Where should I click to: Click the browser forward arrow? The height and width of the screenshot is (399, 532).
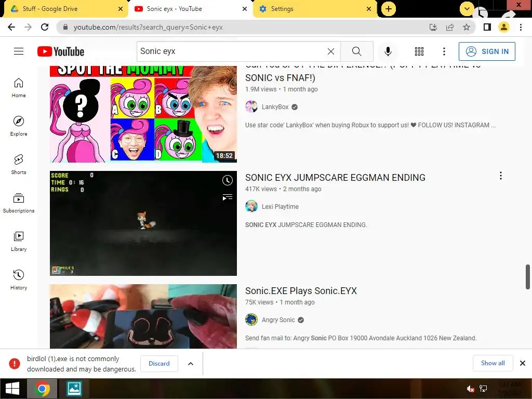28,27
